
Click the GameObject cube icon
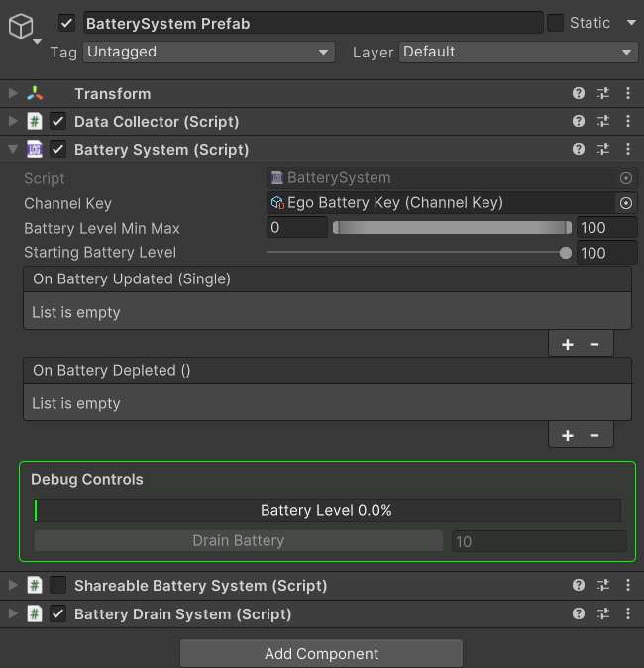[21, 26]
